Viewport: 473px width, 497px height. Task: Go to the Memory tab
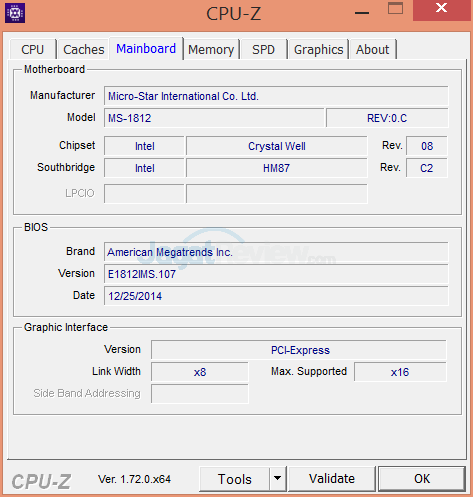[x=211, y=49]
